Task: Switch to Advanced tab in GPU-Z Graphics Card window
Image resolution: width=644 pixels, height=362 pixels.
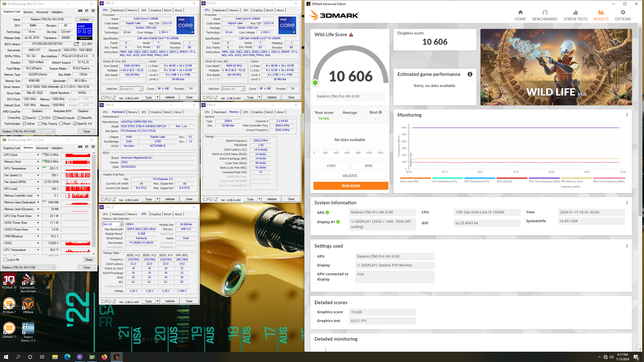Action: pyautogui.click(x=42, y=12)
